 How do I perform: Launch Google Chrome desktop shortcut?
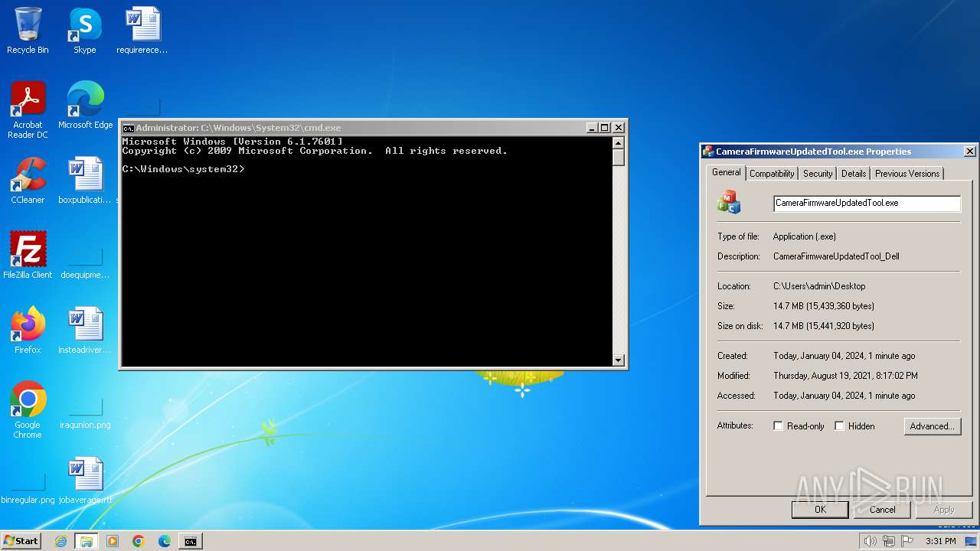point(28,409)
